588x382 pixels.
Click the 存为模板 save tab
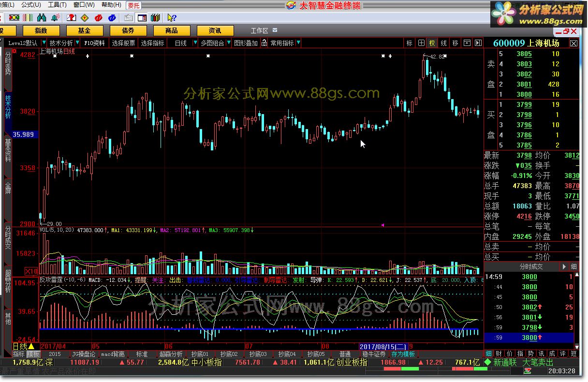[403, 354]
